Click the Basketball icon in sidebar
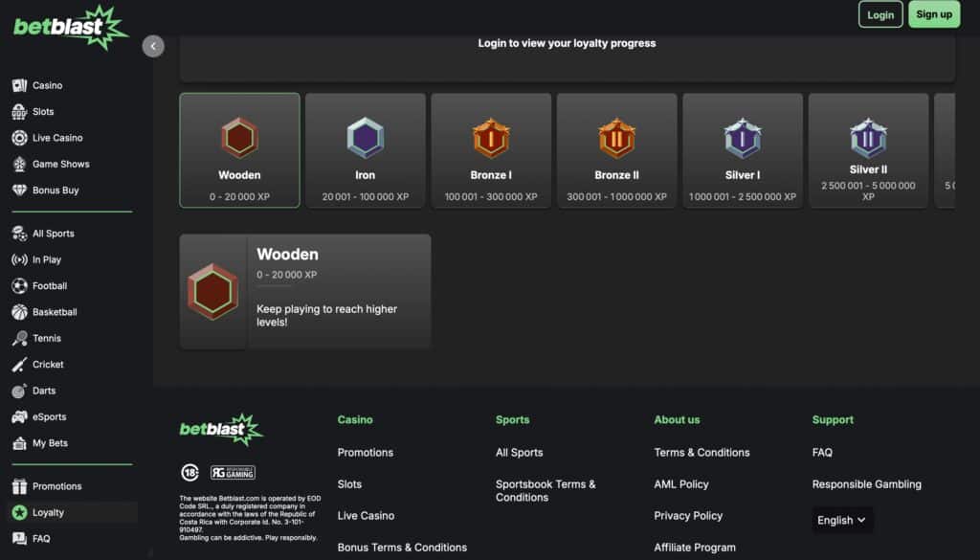The image size is (980, 560). point(19,312)
